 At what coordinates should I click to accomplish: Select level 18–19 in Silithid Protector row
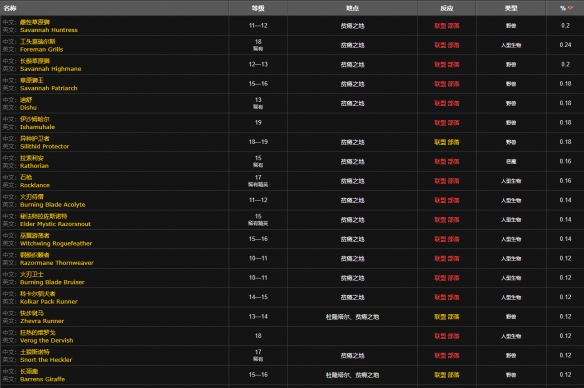[x=258, y=142]
